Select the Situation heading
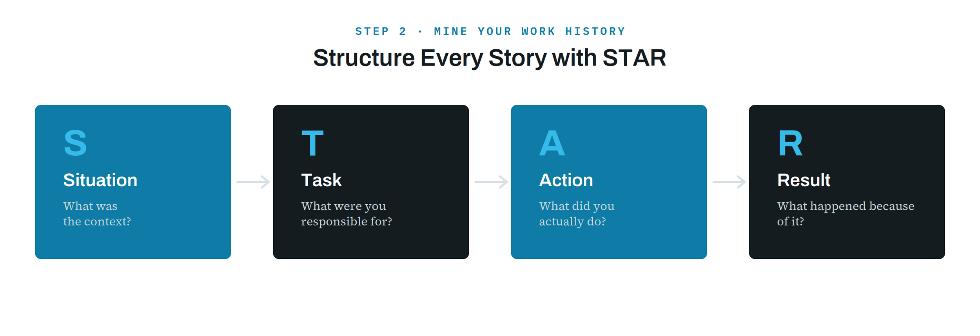 100,180
